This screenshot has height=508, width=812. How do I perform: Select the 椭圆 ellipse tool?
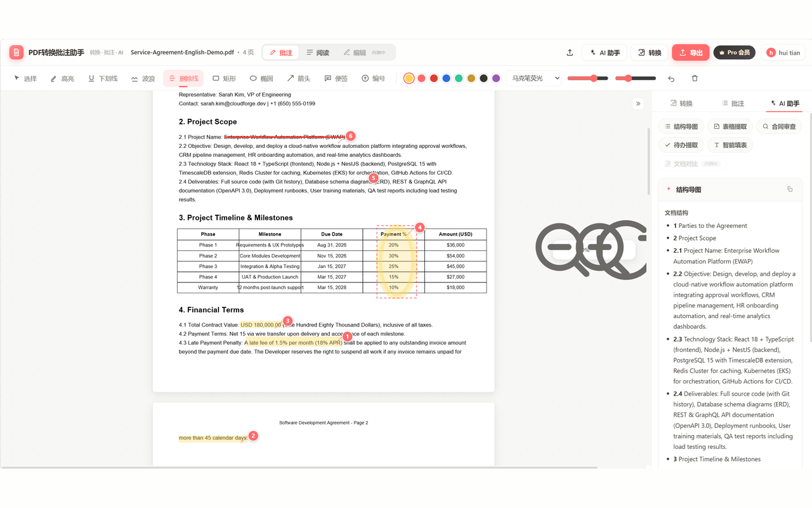click(261, 78)
